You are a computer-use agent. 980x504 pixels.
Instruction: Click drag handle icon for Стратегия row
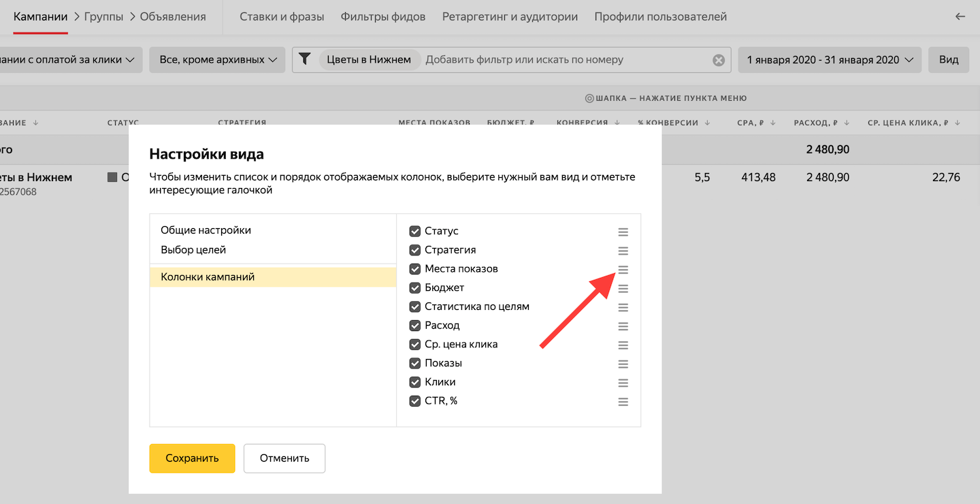[x=623, y=251]
